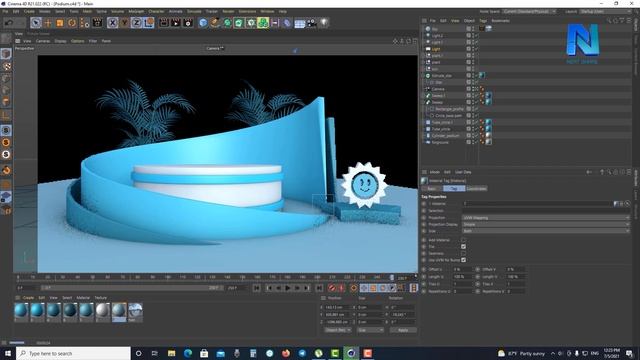640x360 pixels.
Task: Click the Light bulb icon in the toolbar
Action: (x=324, y=23)
